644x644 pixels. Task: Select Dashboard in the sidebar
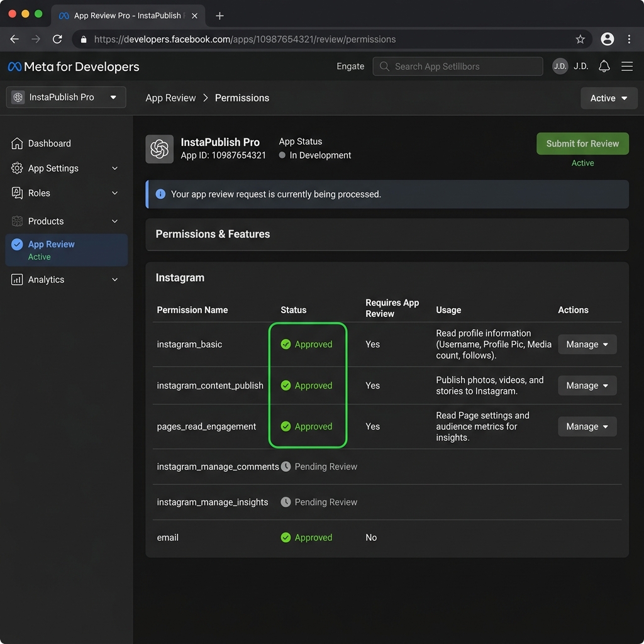(x=49, y=143)
